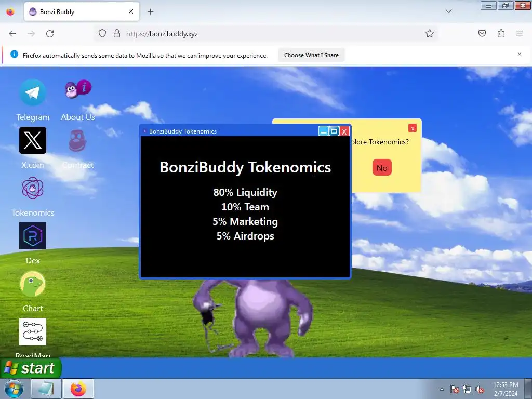Close the BonziBuddy Tokenomics window
532x399 pixels.
(344, 131)
